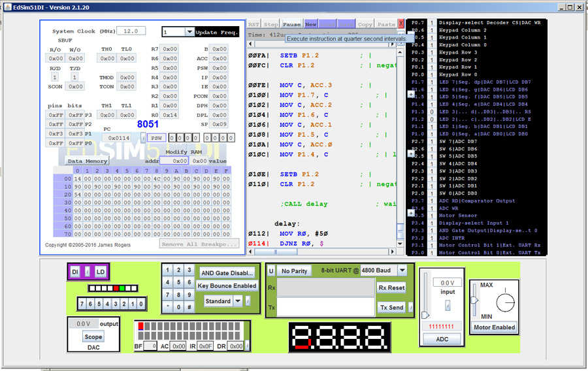Click Rx Reset
The width and height of the screenshot is (588, 371).
[x=391, y=287]
